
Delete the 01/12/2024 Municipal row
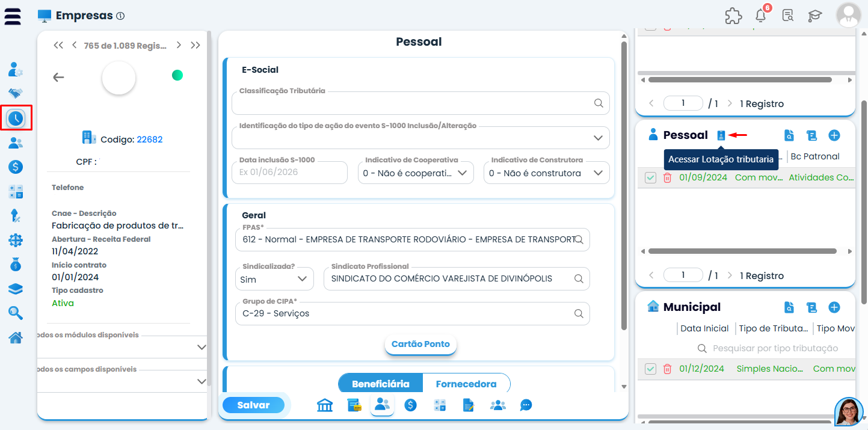[x=667, y=369]
